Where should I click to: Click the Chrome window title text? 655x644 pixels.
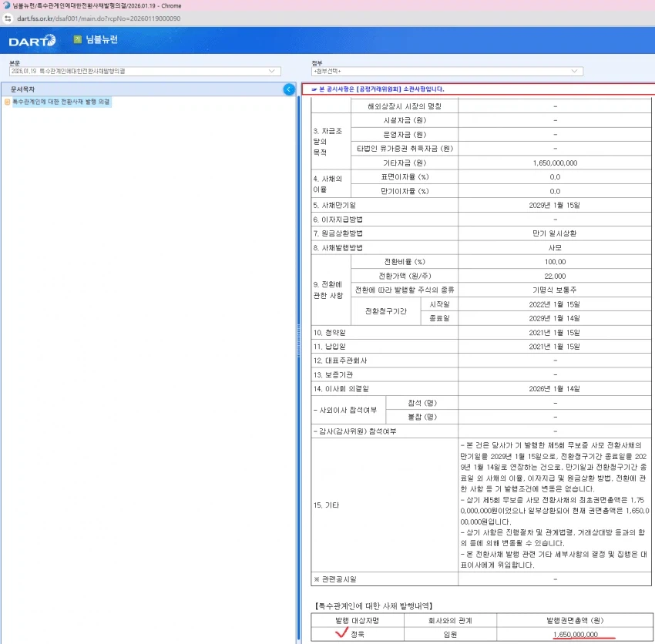pyautogui.click(x=97, y=6)
